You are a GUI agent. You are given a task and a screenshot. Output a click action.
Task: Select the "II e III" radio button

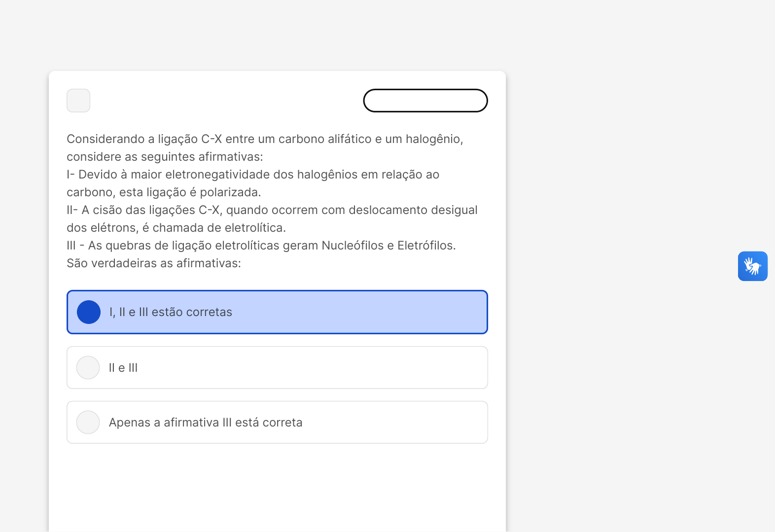(x=88, y=368)
